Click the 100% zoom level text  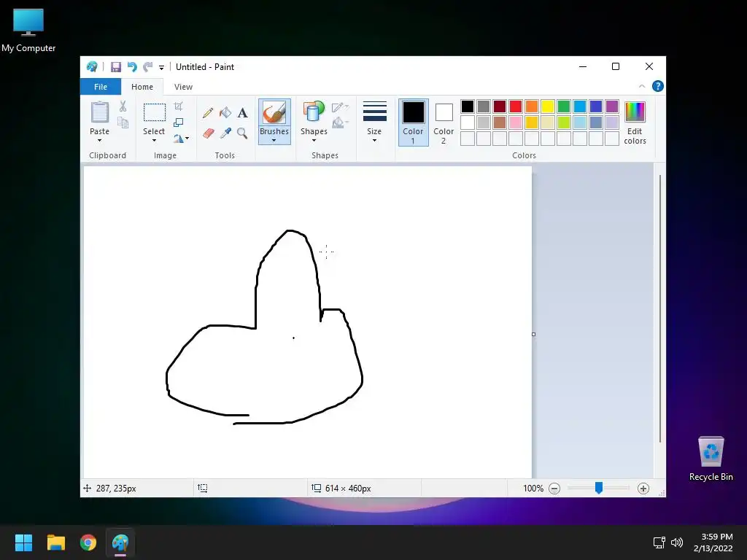pyautogui.click(x=533, y=488)
